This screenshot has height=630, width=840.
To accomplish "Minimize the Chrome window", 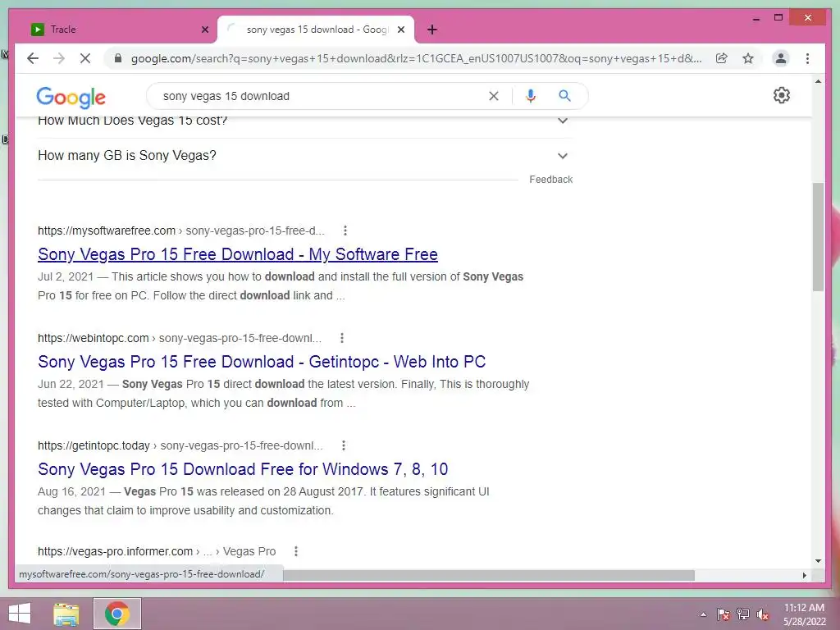I will point(756,18).
